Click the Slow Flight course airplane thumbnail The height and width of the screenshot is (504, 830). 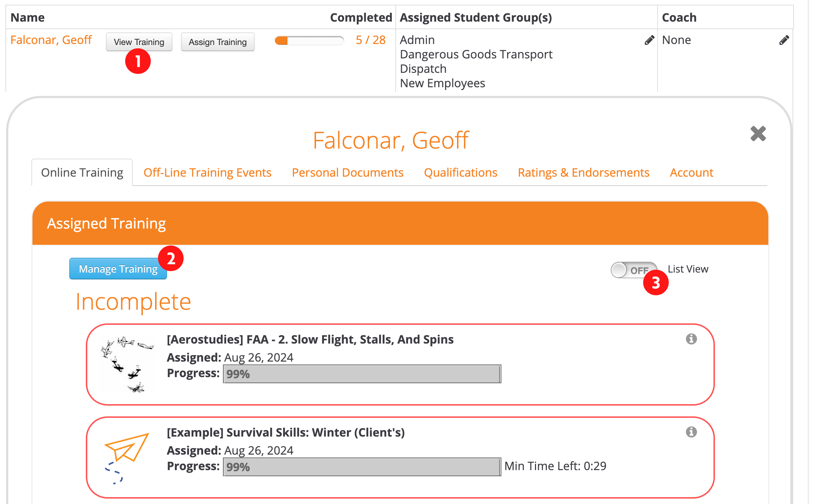point(127,364)
